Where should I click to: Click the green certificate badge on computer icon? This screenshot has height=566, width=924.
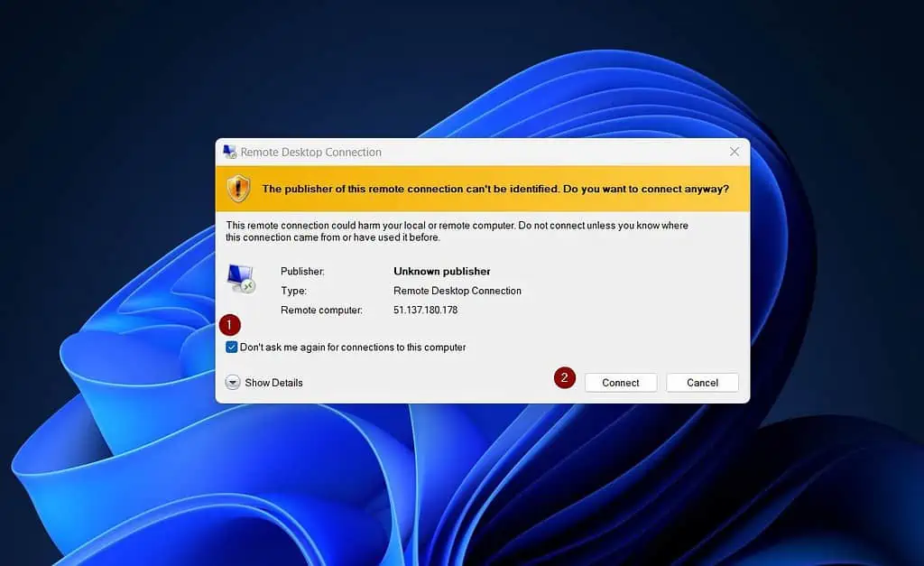(247, 287)
